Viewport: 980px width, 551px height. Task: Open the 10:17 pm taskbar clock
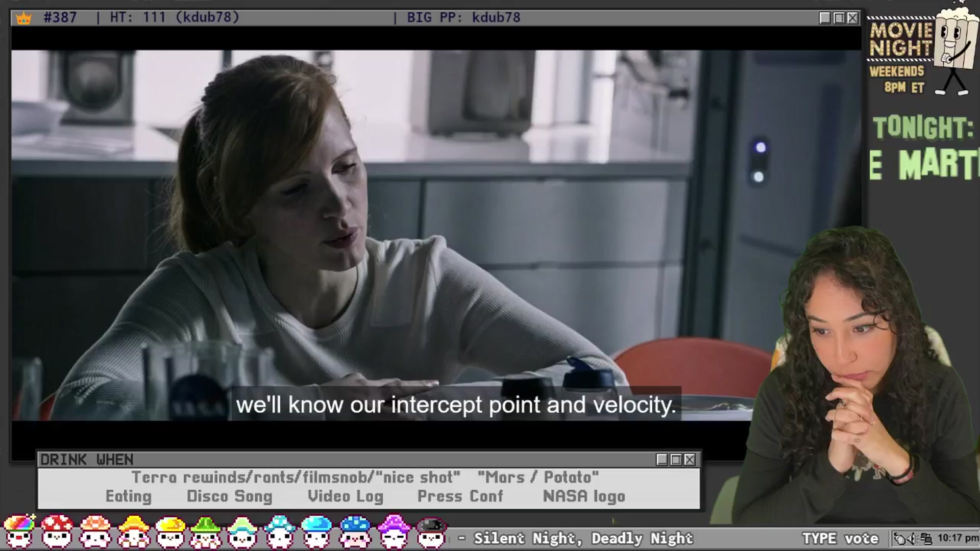coord(958,538)
